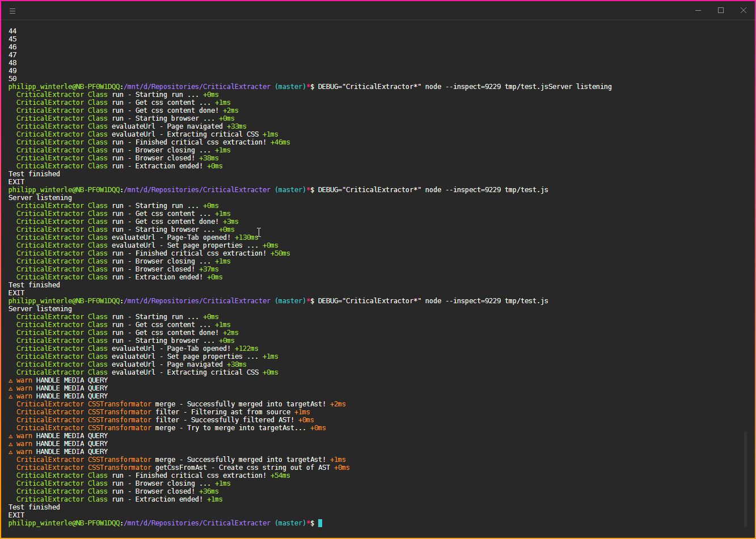
Task: Click line number 50 at the top
Action: click(x=11, y=78)
